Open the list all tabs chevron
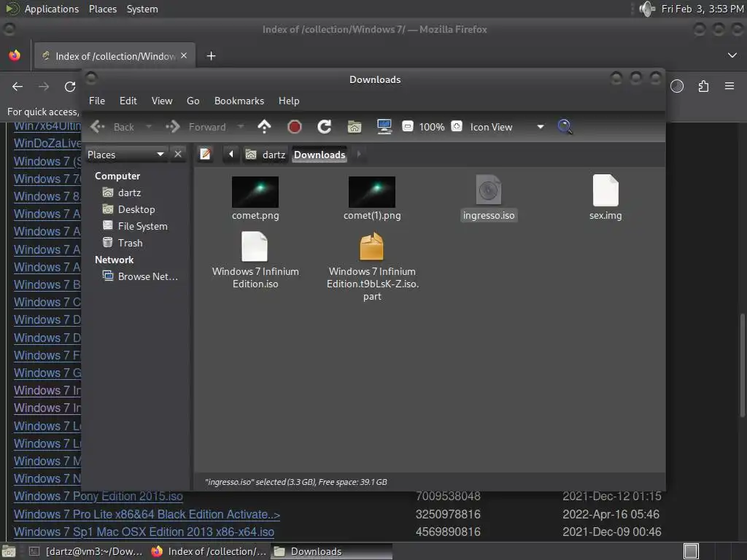 [x=732, y=55]
